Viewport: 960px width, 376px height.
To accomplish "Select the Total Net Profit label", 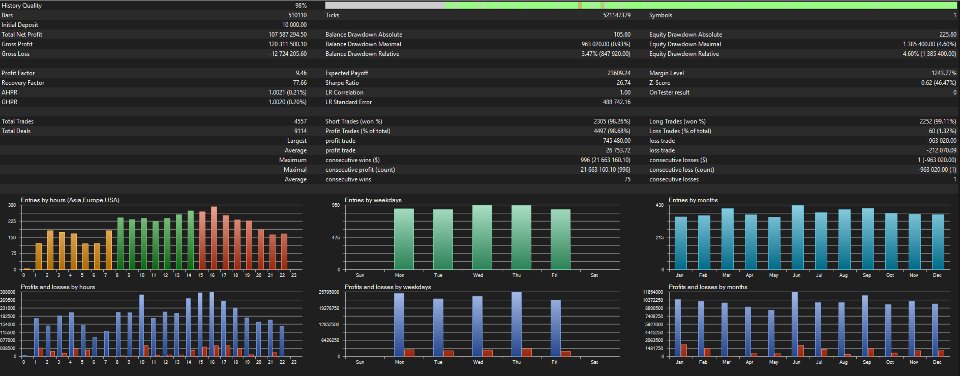I will tap(22, 34).
